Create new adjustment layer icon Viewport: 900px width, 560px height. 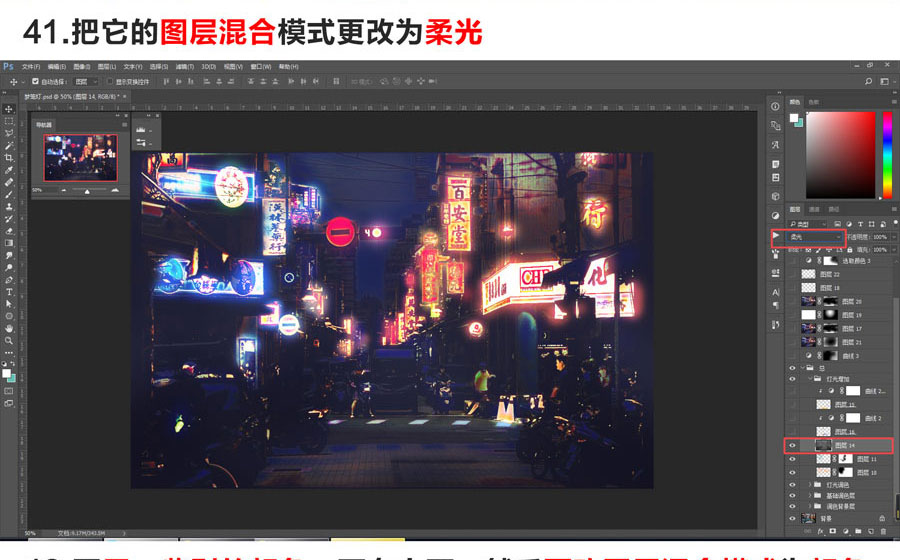(845, 532)
